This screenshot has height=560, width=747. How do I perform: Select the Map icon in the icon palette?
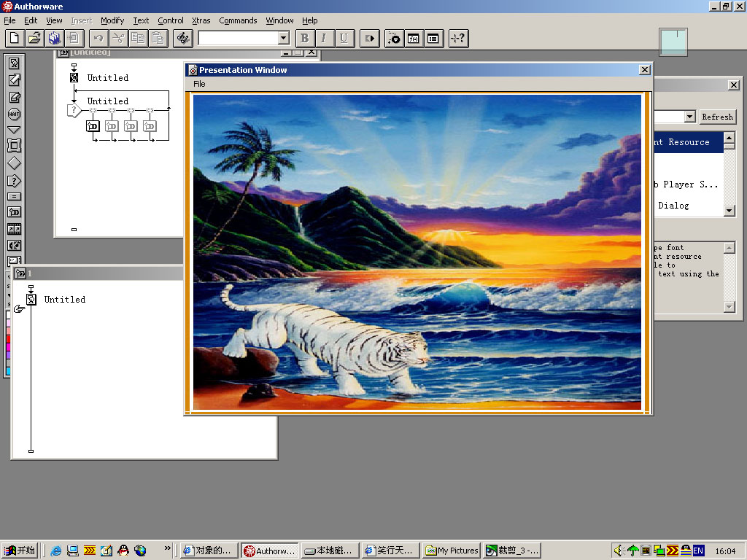pyautogui.click(x=15, y=212)
